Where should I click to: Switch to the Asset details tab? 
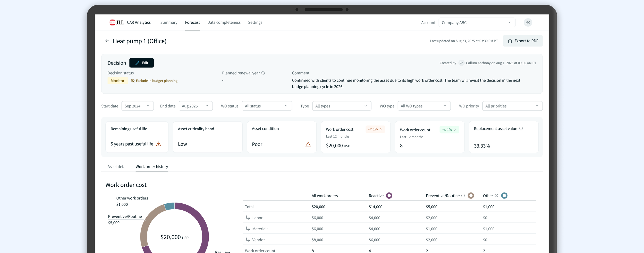click(118, 167)
